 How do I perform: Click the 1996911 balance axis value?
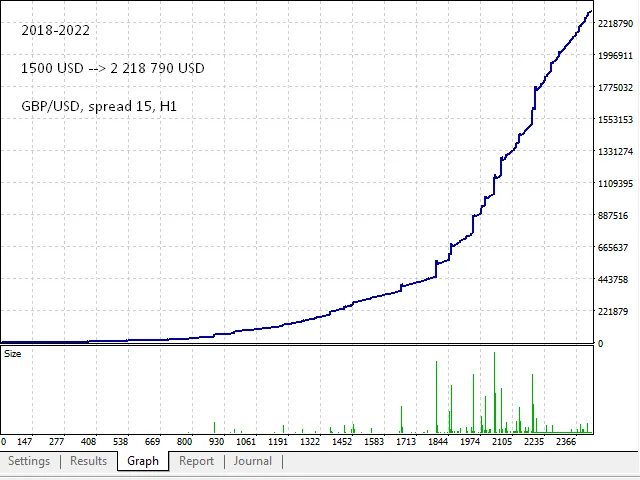point(616,56)
